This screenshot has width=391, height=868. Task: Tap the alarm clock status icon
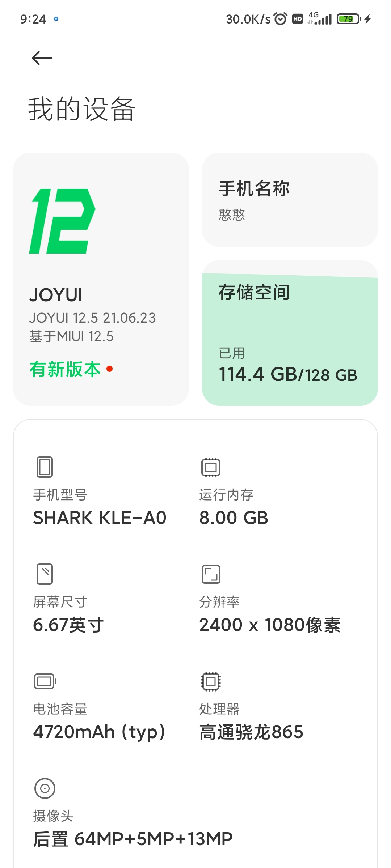coord(281,19)
